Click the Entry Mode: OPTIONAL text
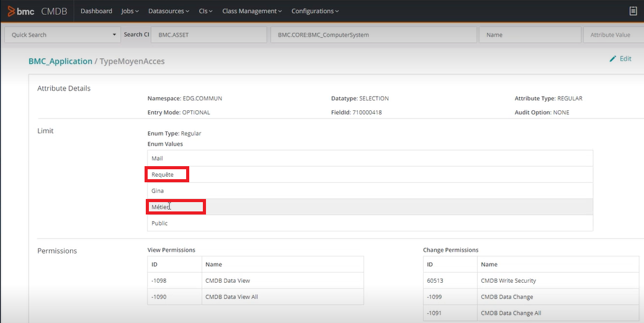The image size is (644, 323). (179, 112)
